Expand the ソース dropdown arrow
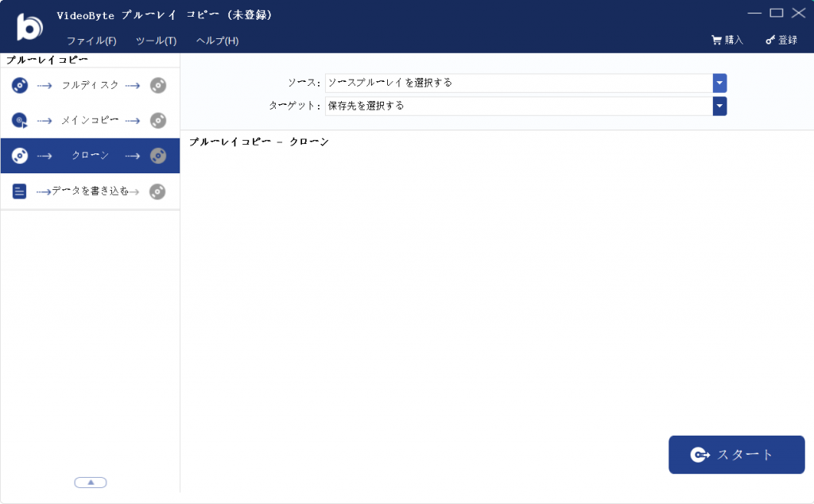Viewport: 814px width, 504px height. pos(720,83)
